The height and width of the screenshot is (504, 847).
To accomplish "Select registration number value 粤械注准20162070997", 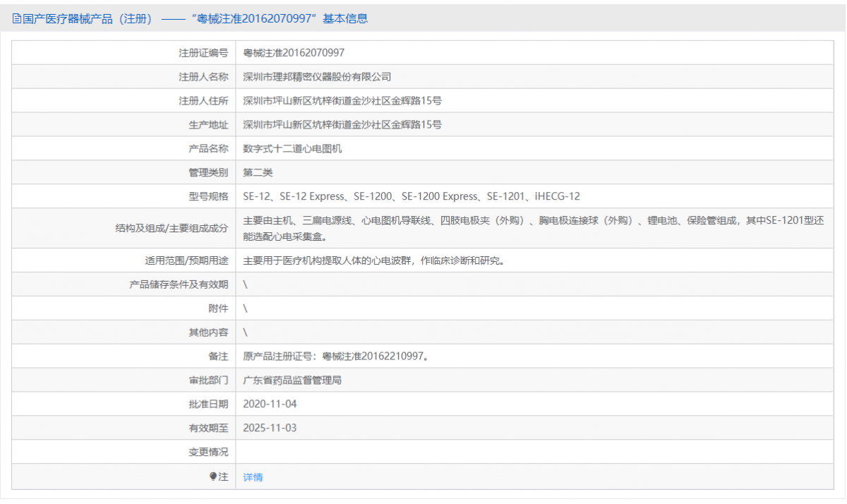I will click(294, 53).
